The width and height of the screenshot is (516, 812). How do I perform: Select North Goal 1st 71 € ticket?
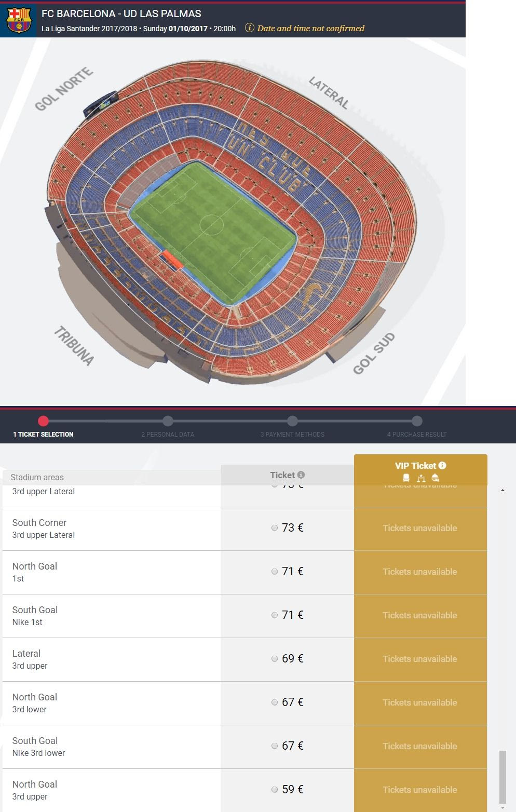(x=275, y=572)
